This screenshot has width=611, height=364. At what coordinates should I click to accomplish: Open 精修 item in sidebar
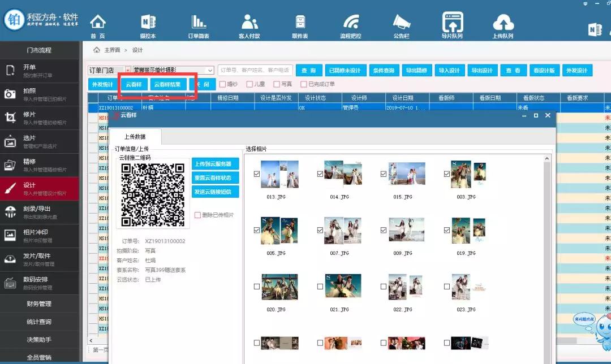[39, 165]
